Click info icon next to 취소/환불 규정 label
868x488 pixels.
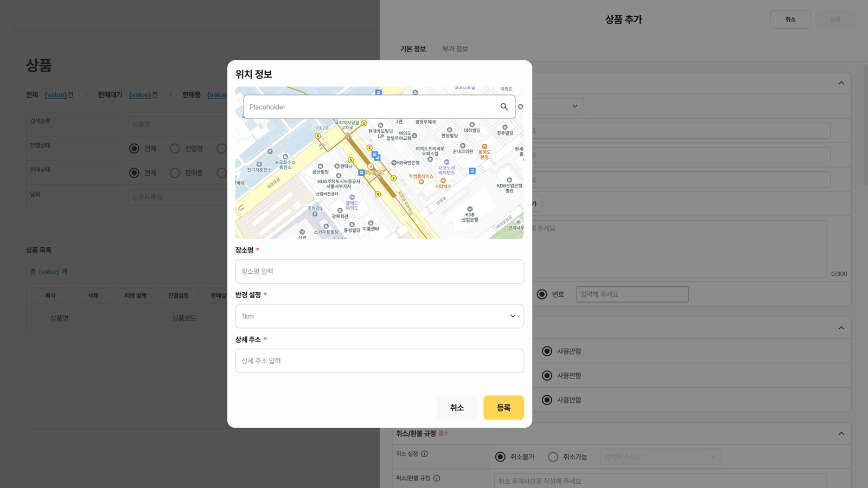437,478
